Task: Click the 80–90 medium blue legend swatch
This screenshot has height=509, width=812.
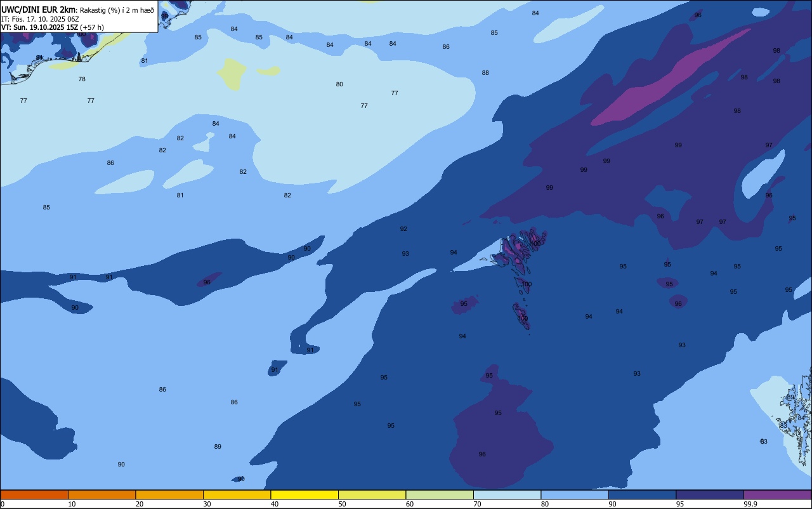Action: tap(575, 494)
